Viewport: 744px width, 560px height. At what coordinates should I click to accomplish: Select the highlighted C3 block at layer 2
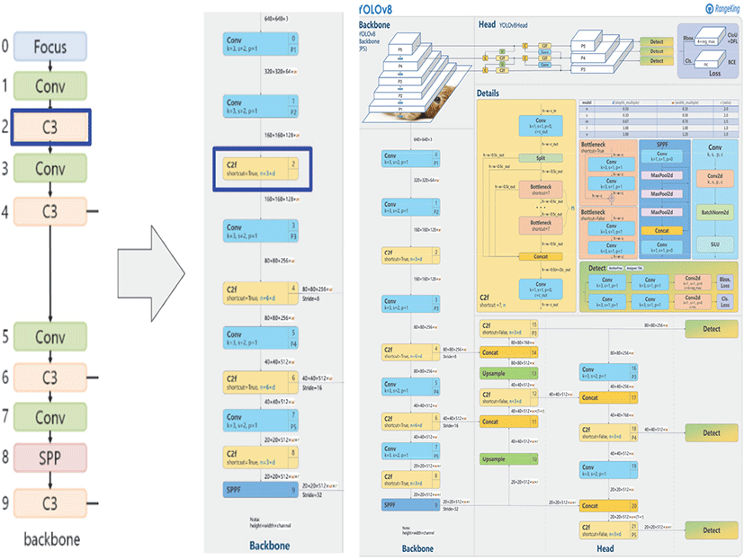point(49,128)
